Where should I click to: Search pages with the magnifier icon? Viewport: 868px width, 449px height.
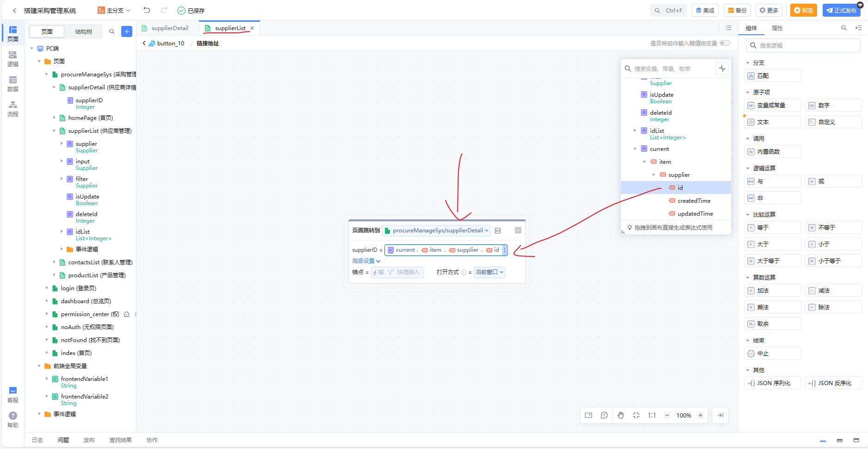click(x=112, y=31)
